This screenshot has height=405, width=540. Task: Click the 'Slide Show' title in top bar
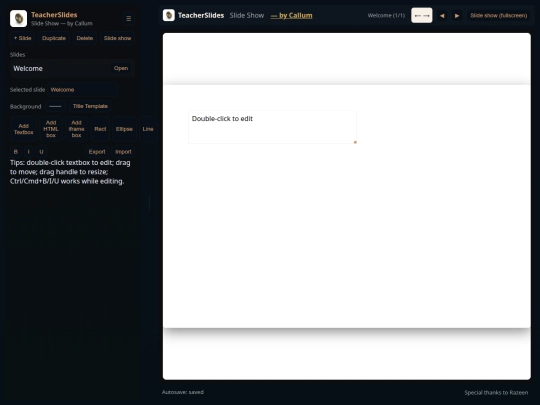(x=247, y=15)
